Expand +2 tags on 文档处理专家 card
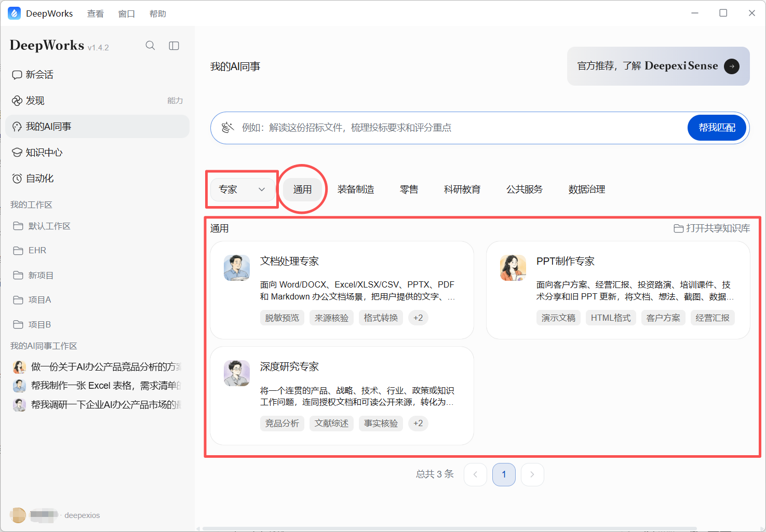The image size is (766, 532). 418,318
